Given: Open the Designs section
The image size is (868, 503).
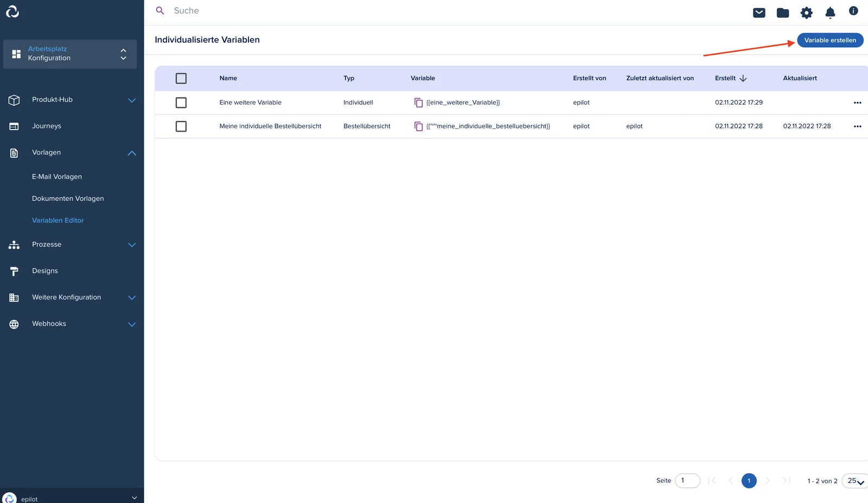Looking at the screenshot, I should pyautogui.click(x=45, y=271).
